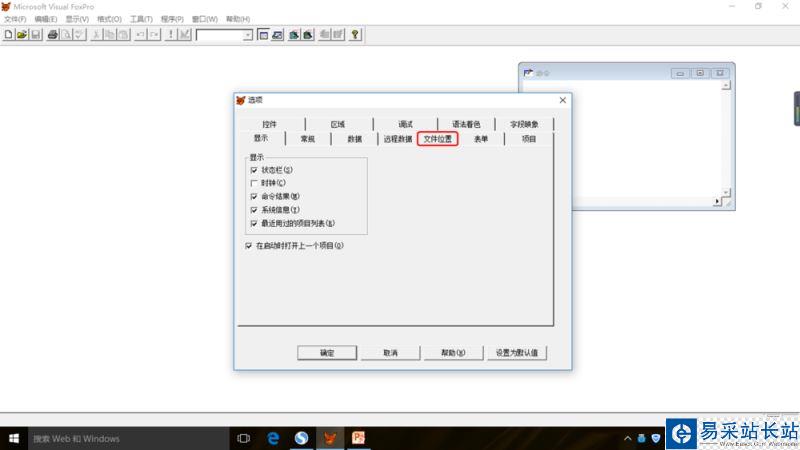Toggle the Command Window toolbar icon
This screenshot has width=800, height=450.
coord(263,35)
